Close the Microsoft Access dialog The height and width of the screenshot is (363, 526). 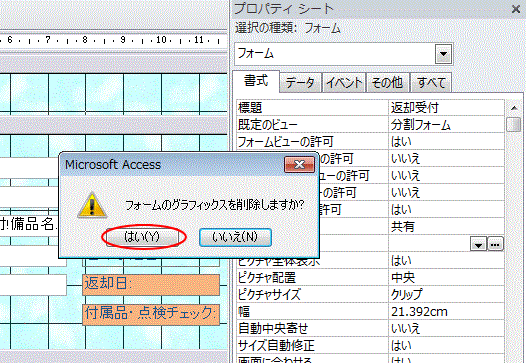coord(299,164)
